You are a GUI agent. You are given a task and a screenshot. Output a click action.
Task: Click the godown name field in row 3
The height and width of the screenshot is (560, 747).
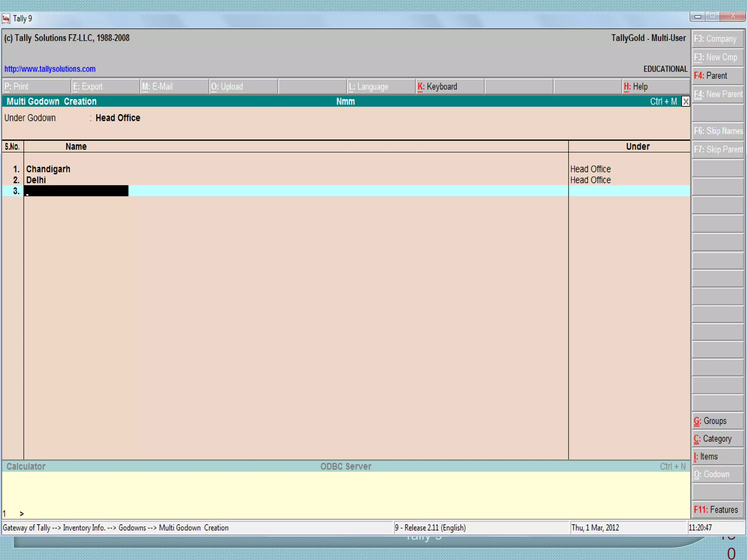click(x=77, y=191)
